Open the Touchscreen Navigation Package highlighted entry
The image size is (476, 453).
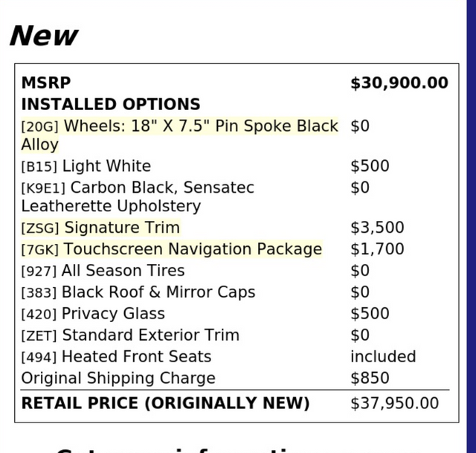pos(172,249)
